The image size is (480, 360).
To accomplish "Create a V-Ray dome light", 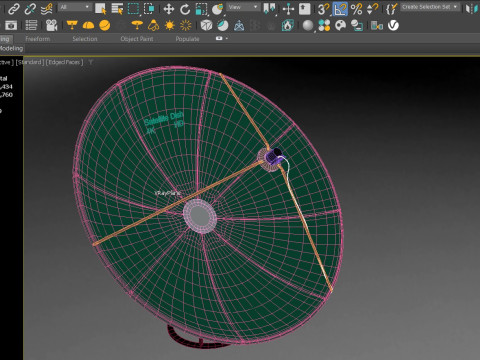I will (88, 25).
